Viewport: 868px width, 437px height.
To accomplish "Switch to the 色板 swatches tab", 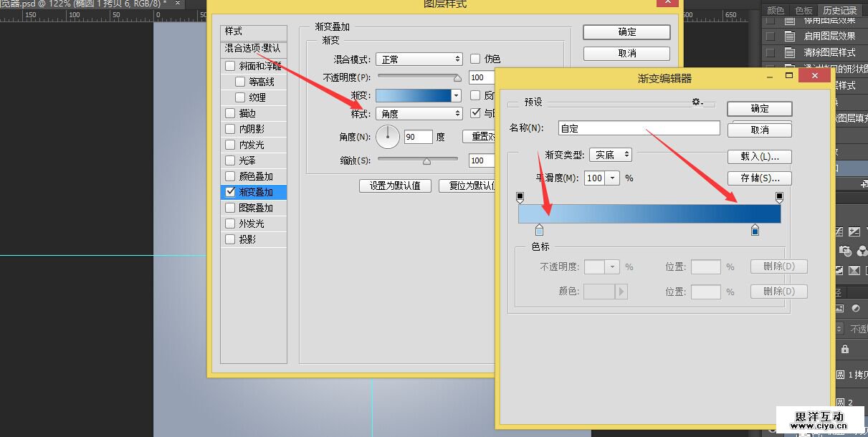I will click(803, 10).
